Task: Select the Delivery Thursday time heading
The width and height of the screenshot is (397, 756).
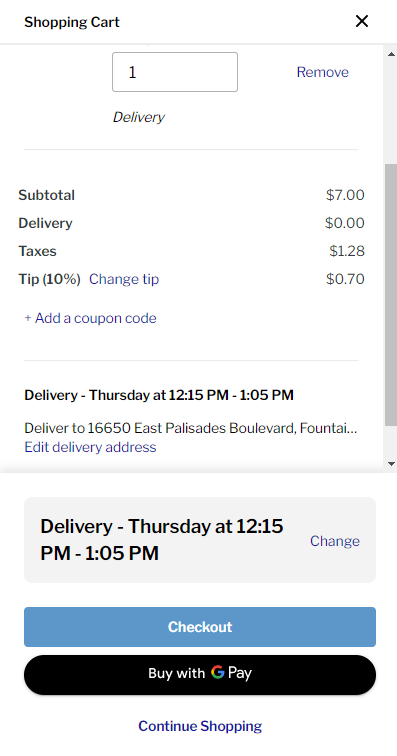Action: [159, 395]
